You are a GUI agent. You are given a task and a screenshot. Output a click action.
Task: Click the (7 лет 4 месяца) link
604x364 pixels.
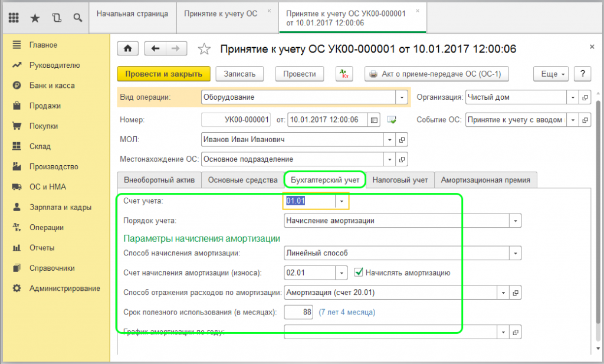point(347,313)
